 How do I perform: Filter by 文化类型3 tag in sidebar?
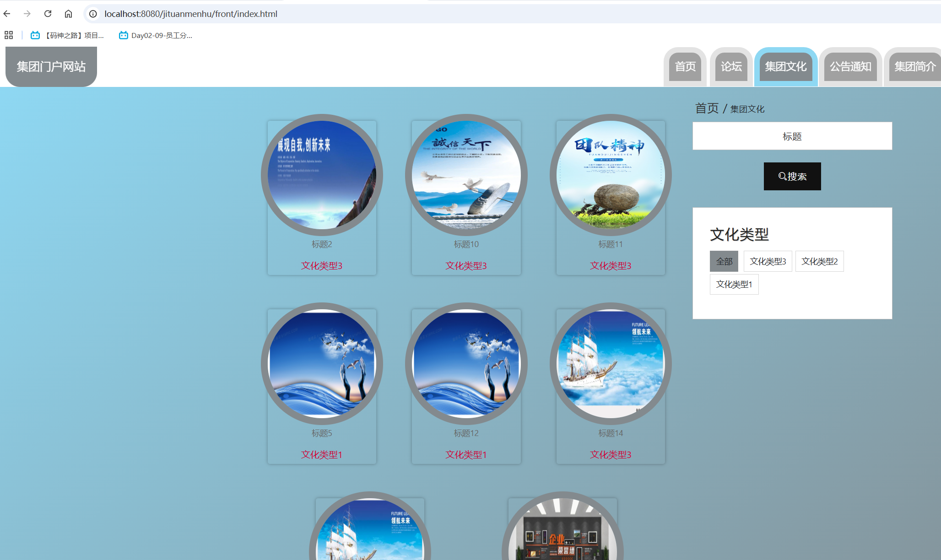coord(768,261)
